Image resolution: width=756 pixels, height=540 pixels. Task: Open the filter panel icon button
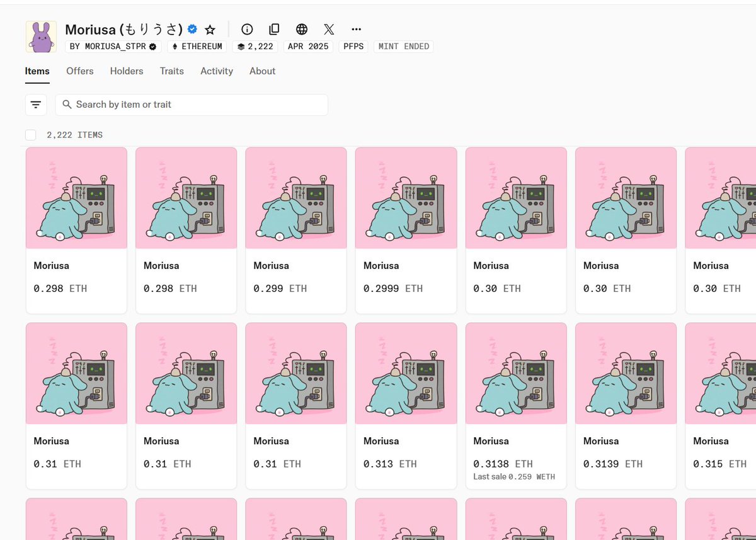36,105
